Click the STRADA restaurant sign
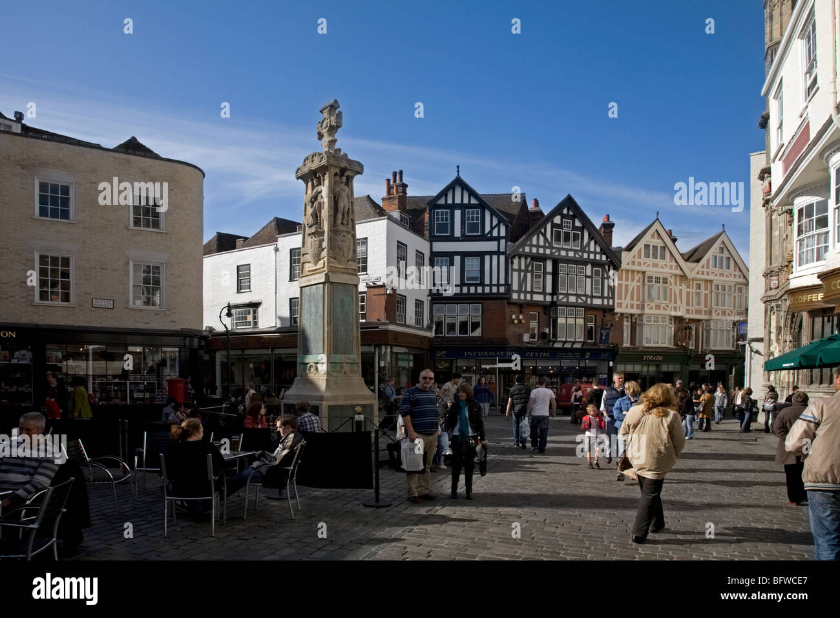Viewport: 840px width, 618px height. click(652, 357)
